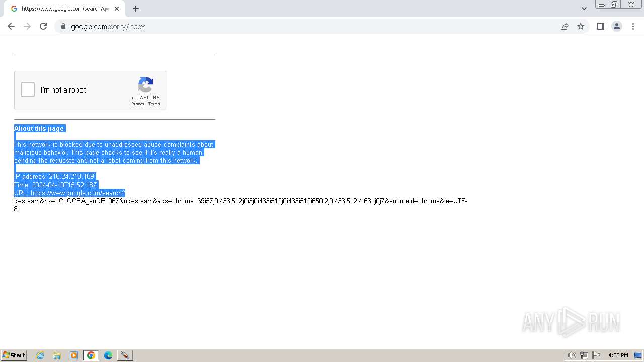Image resolution: width=644 pixels, height=362 pixels.
Task: Restore down the Chrome window
Action: click(x=614, y=4)
